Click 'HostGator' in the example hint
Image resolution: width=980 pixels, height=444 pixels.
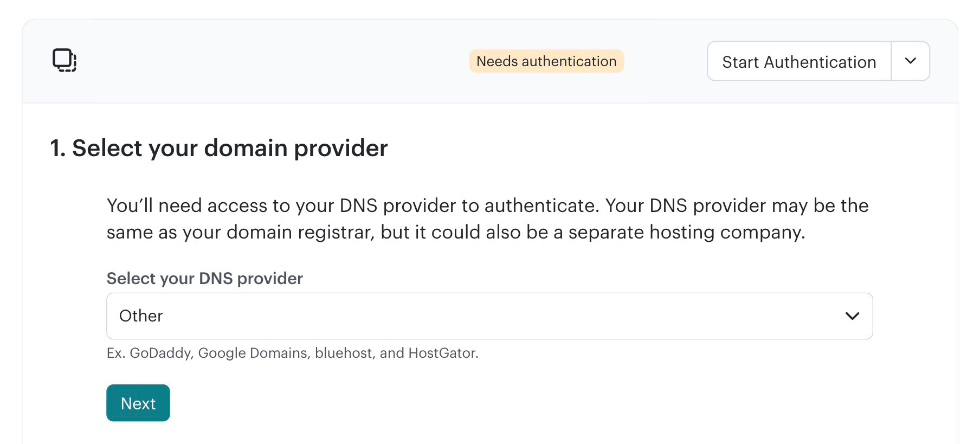click(442, 353)
